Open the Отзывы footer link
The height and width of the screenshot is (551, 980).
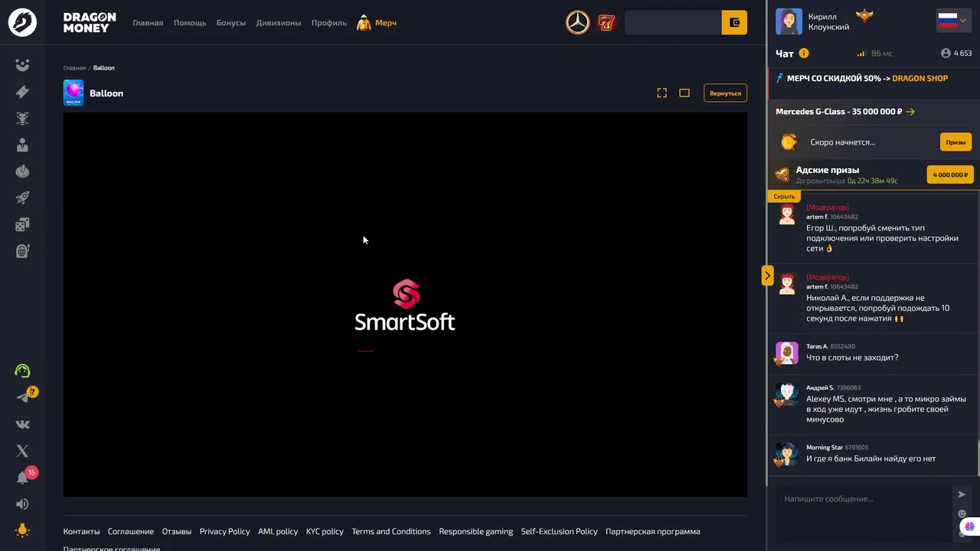click(177, 532)
